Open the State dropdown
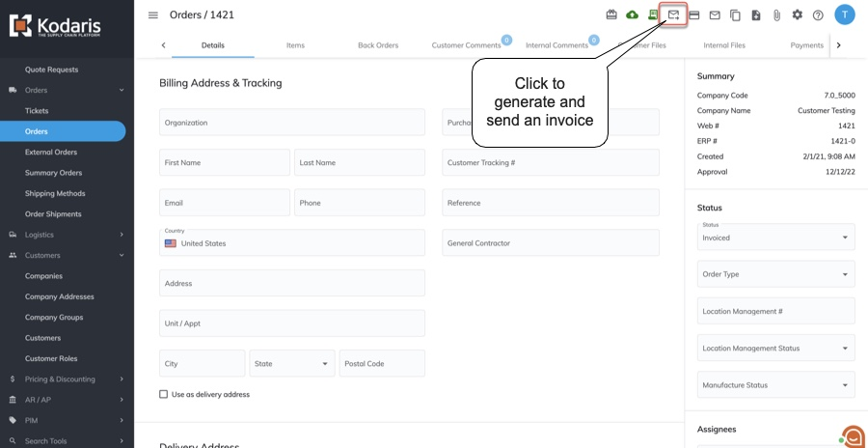 [x=291, y=364]
